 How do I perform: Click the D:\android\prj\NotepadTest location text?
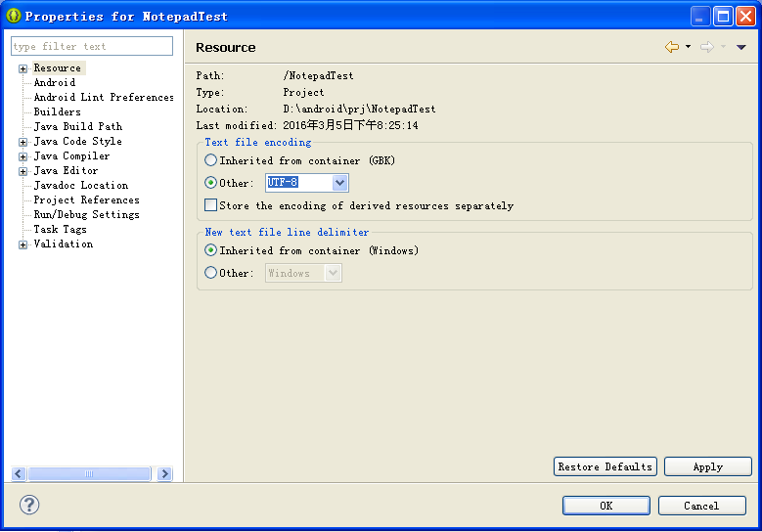pos(359,109)
